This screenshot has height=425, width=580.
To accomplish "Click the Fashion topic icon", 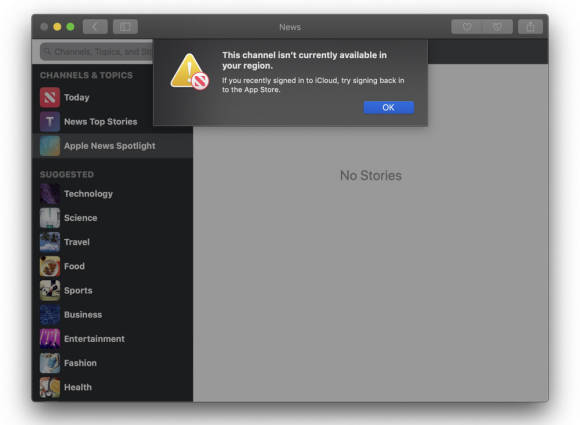I will pos(50,363).
